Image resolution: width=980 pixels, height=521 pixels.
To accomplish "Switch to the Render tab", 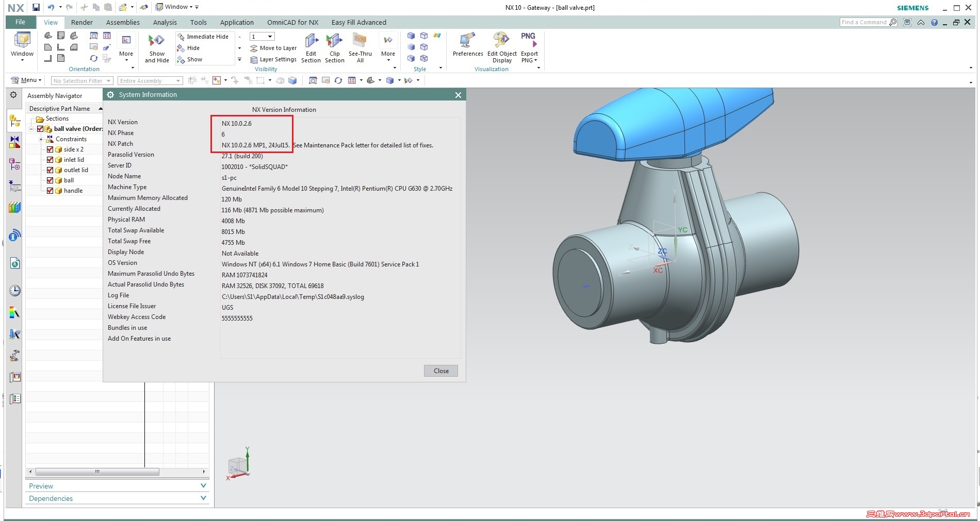I will click(82, 22).
